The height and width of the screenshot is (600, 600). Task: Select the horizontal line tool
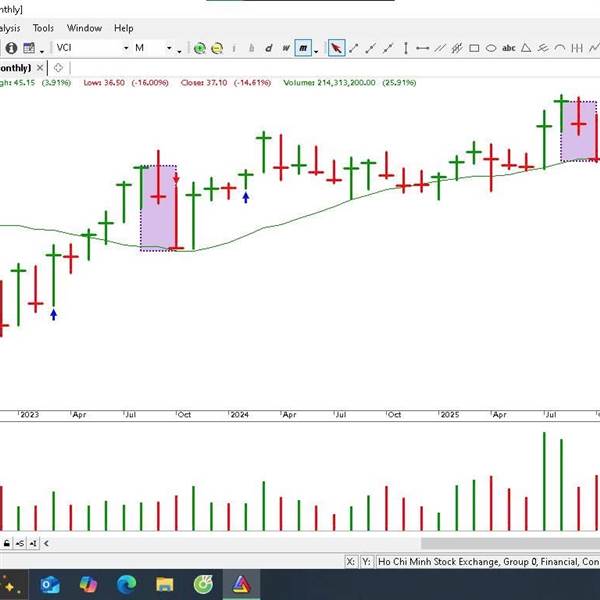pyautogui.click(x=422, y=48)
